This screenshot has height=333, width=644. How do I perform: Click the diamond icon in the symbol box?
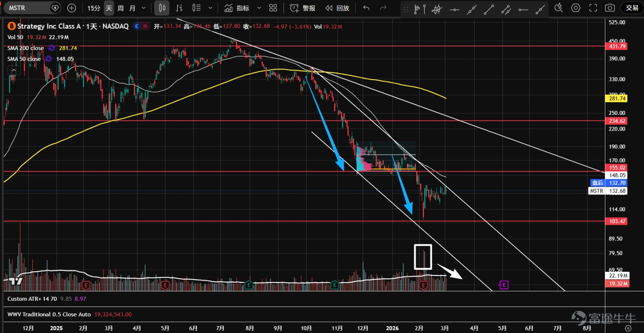tap(55, 8)
